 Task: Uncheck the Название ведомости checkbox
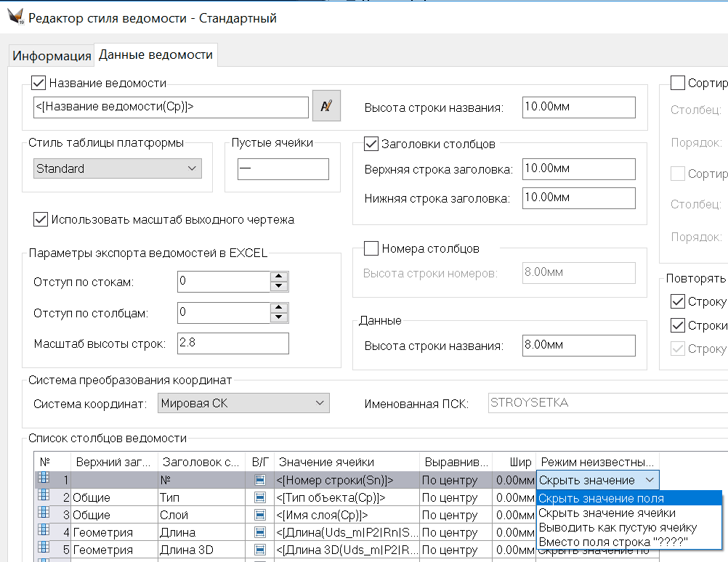tap(39, 83)
